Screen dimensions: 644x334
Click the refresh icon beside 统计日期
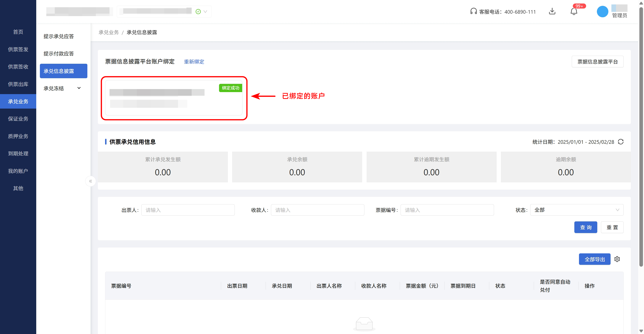pos(620,142)
